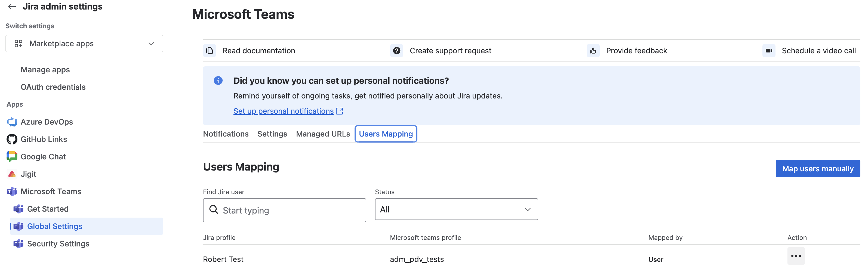868x272 pixels.
Task: Click the Create support request question mark icon
Action: coord(397,51)
